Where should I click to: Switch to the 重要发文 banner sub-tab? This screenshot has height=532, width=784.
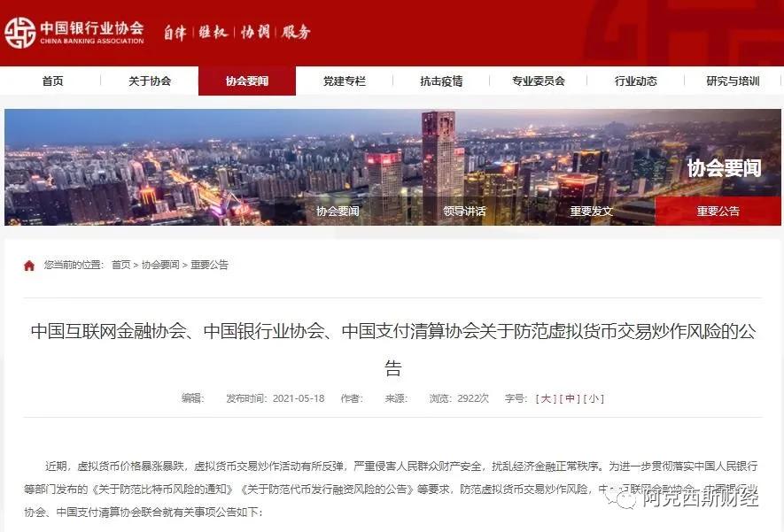pos(591,211)
